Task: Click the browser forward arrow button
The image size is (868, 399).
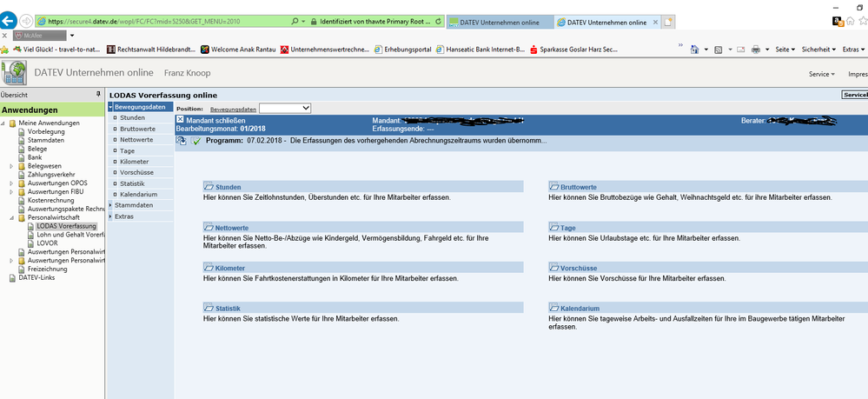Action: (25, 21)
